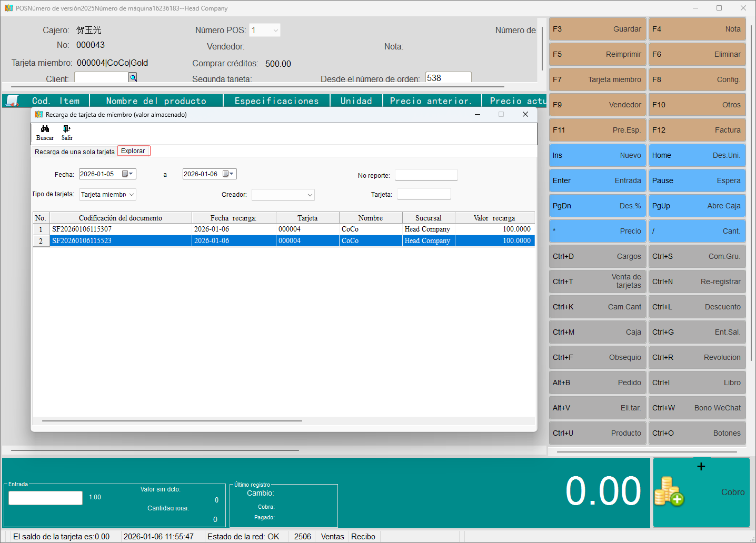
Task: Click the Salir exit icon
Action: click(x=67, y=129)
